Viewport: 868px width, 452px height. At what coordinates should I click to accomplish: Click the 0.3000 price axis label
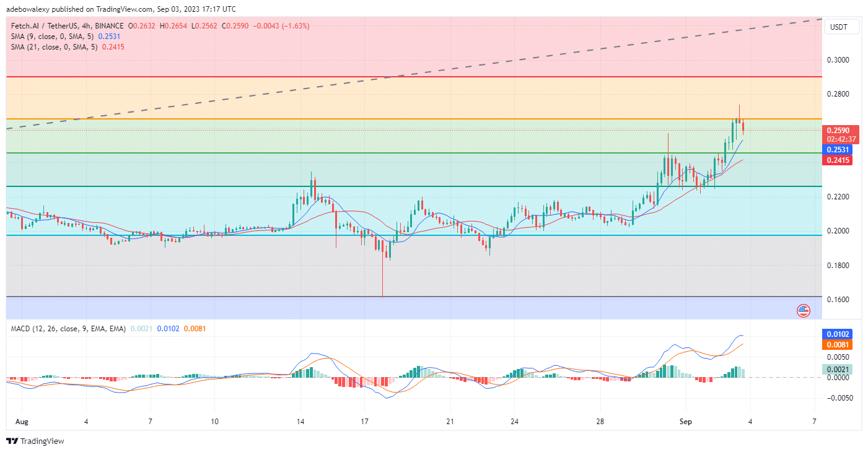839,60
